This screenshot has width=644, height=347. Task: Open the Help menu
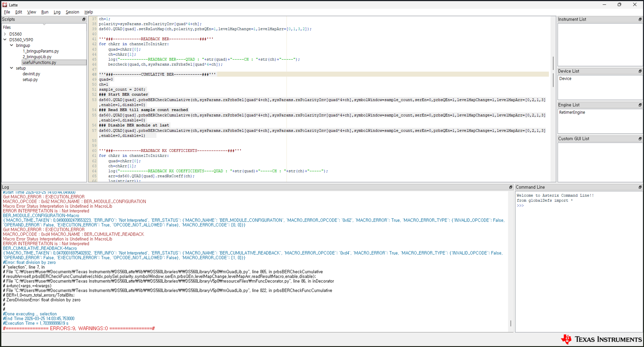(x=88, y=12)
